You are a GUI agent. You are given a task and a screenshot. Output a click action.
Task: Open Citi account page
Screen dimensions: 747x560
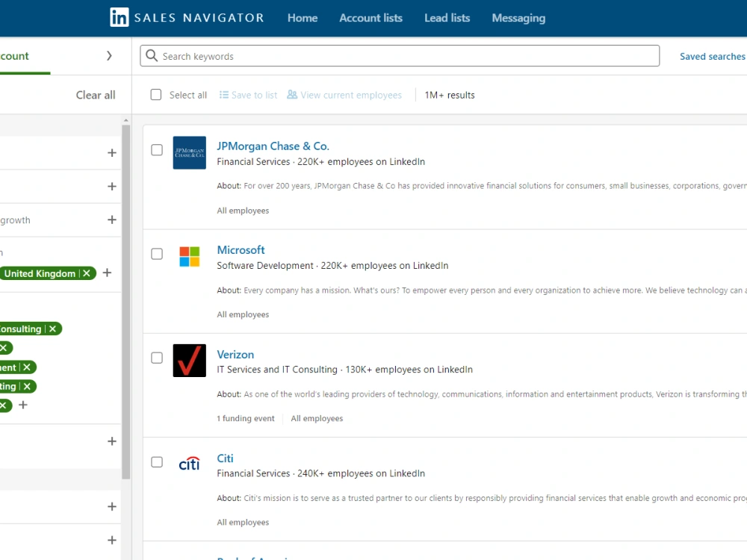225,458
